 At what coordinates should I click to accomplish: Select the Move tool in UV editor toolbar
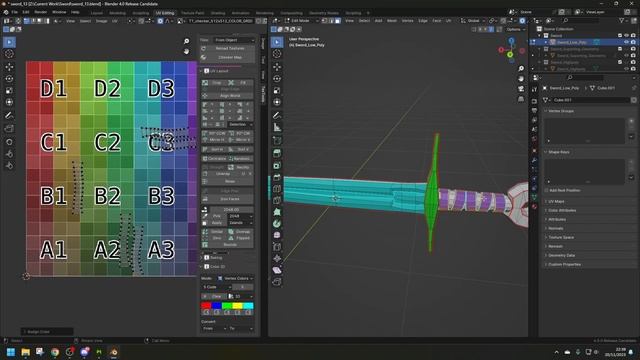pyautogui.click(x=9, y=67)
